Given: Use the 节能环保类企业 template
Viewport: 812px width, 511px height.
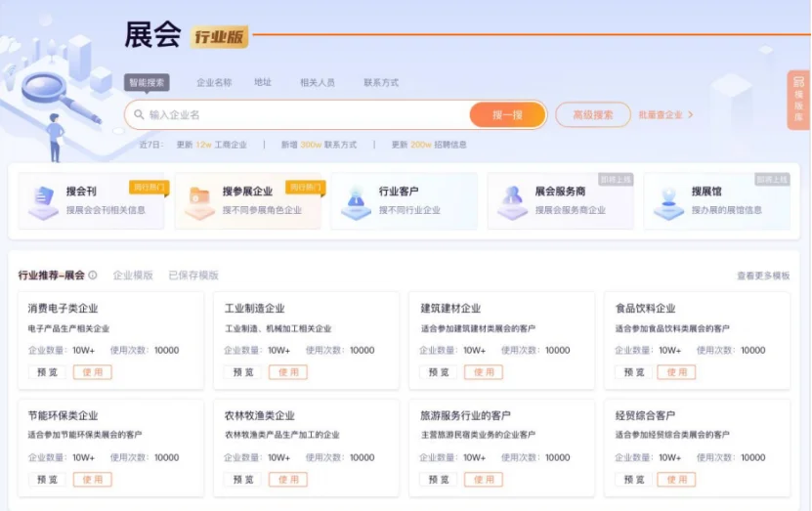Looking at the screenshot, I should tap(93, 480).
